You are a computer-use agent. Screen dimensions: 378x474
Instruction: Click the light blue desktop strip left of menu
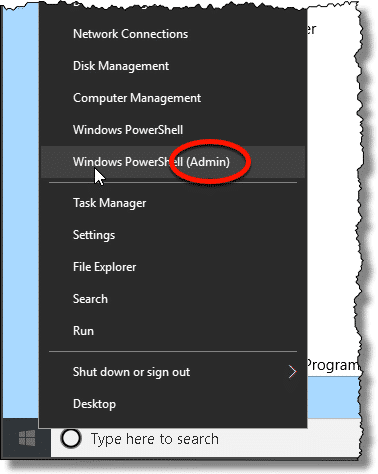point(21,210)
